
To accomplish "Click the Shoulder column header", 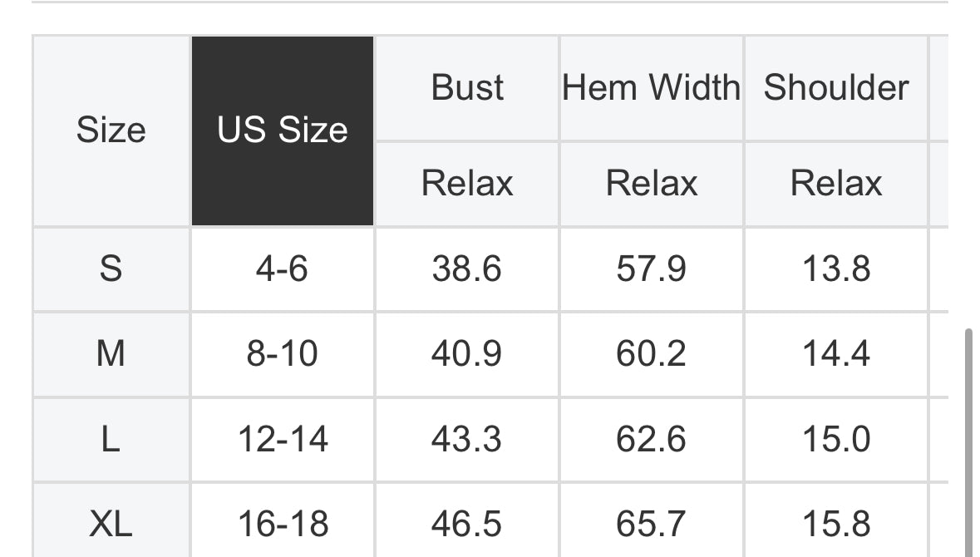I will pos(836,87).
